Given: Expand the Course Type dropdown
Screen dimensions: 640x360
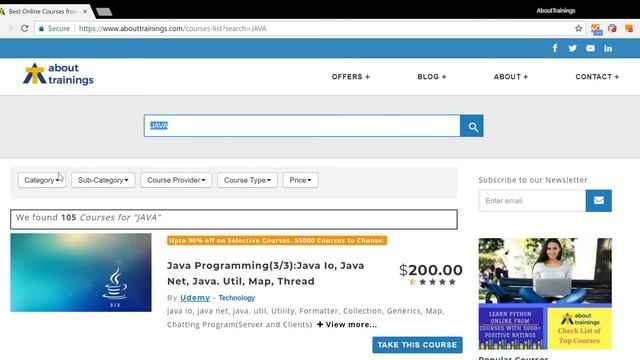Looking at the screenshot, I should click(x=247, y=180).
